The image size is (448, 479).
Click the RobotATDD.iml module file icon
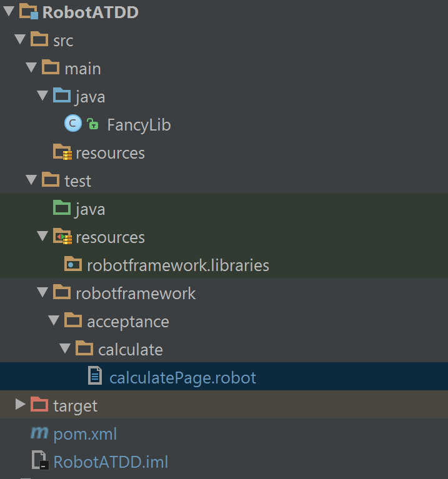tap(39, 462)
